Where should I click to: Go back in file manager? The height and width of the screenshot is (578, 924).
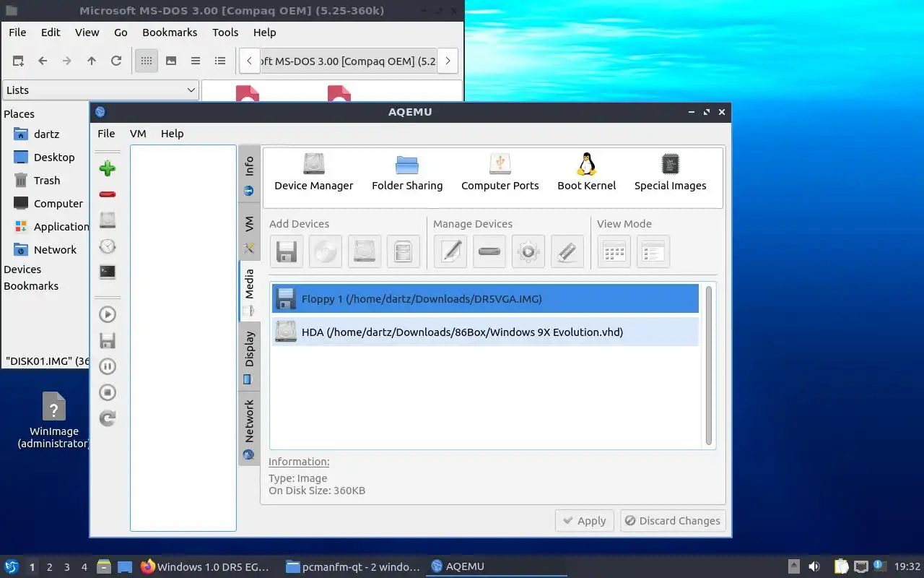[x=43, y=61]
